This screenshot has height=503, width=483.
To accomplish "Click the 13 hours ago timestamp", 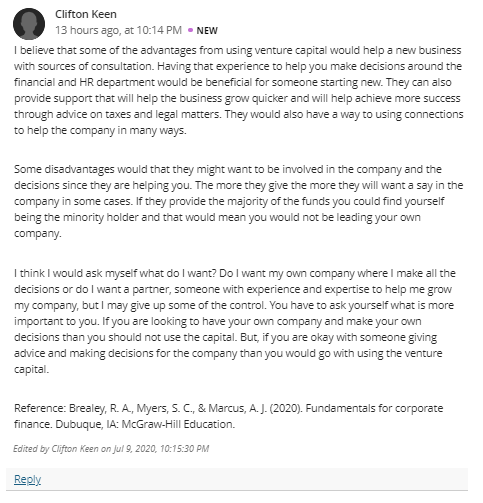I will tap(118, 30).
